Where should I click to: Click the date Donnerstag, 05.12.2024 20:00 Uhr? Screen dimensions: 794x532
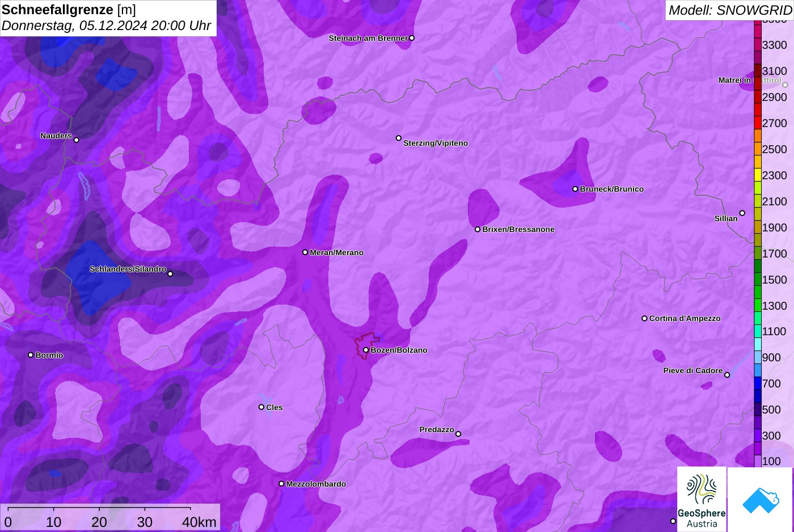[x=106, y=26]
